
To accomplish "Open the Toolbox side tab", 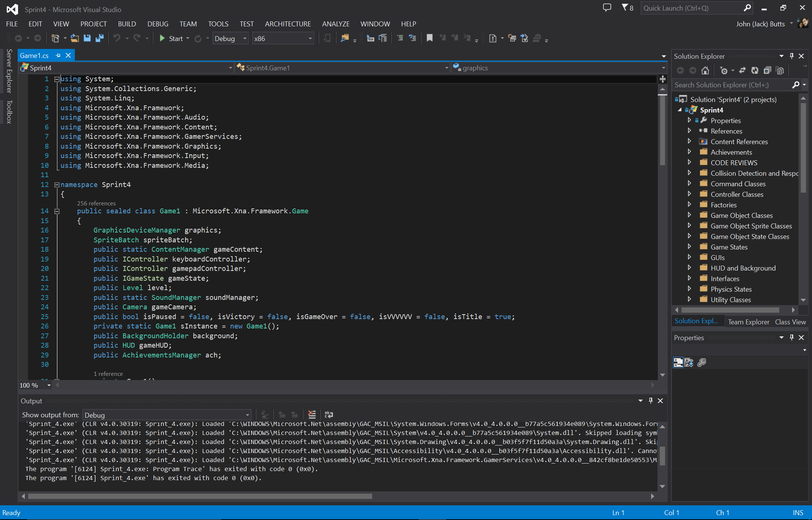I will click(x=9, y=112).
